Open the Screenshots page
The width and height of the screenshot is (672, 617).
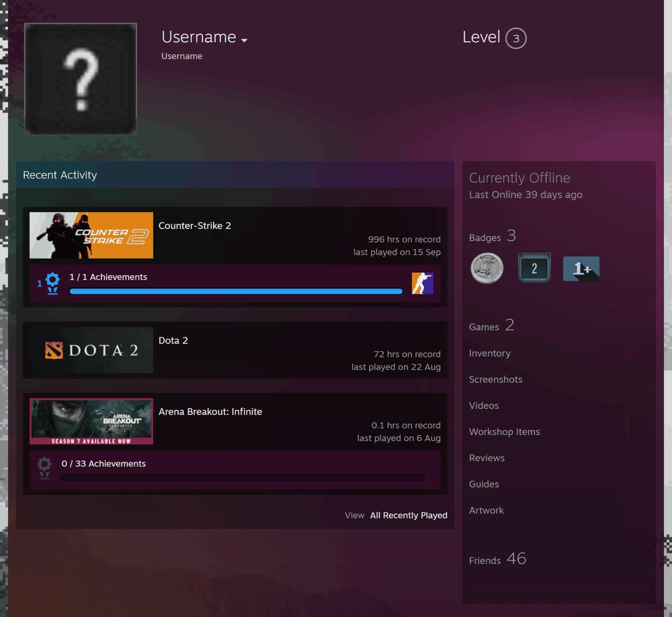tap(496, 380)
